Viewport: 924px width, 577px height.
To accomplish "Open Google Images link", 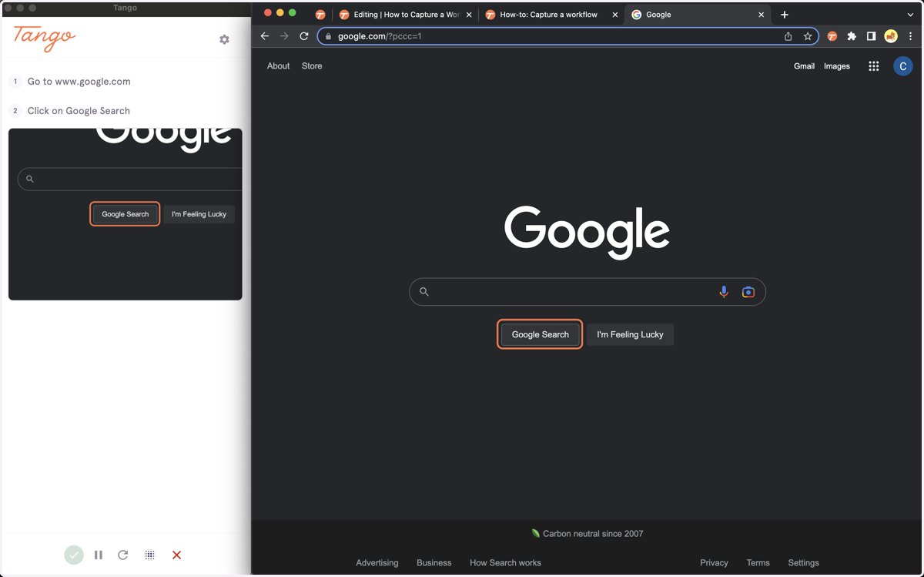I will 837,66.
